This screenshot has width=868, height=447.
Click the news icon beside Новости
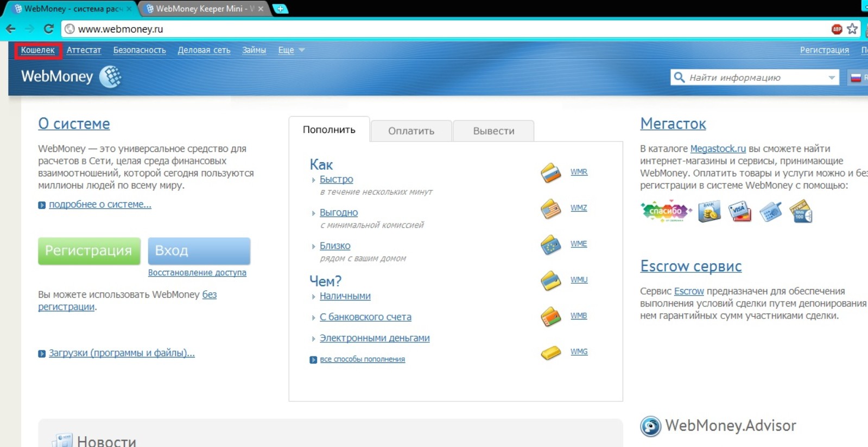(x=62, y=440)
